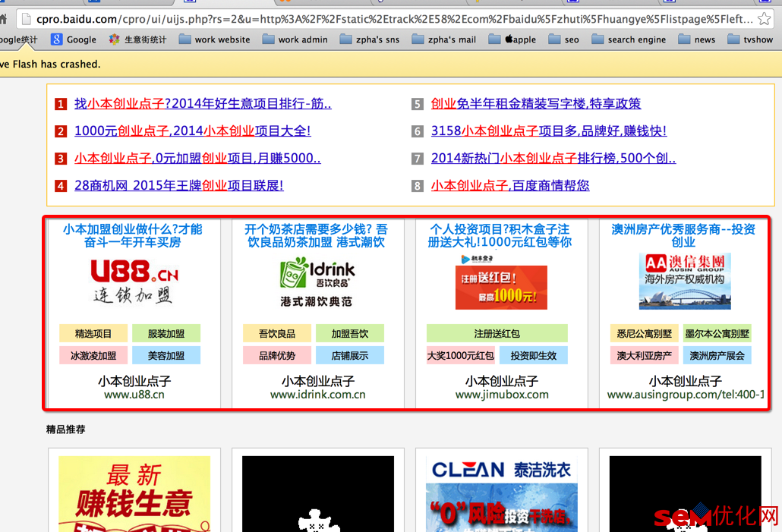The image size is (782, 532).
Task: Open the 开个奶茶店需要多少钱 ad title
Action: [316, 235]
